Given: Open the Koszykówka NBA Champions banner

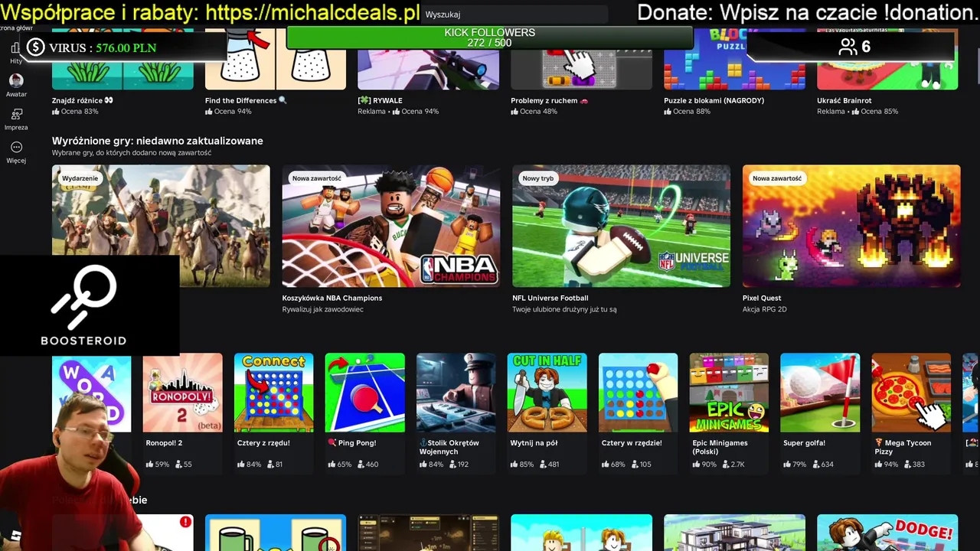Looking at the screenshot, I should click(x=391, y=227).
